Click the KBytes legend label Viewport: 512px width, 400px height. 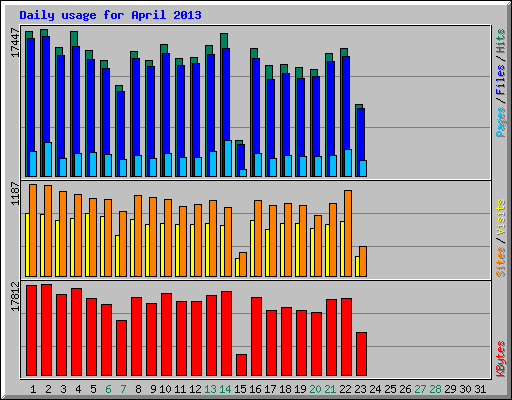(501, 359)
